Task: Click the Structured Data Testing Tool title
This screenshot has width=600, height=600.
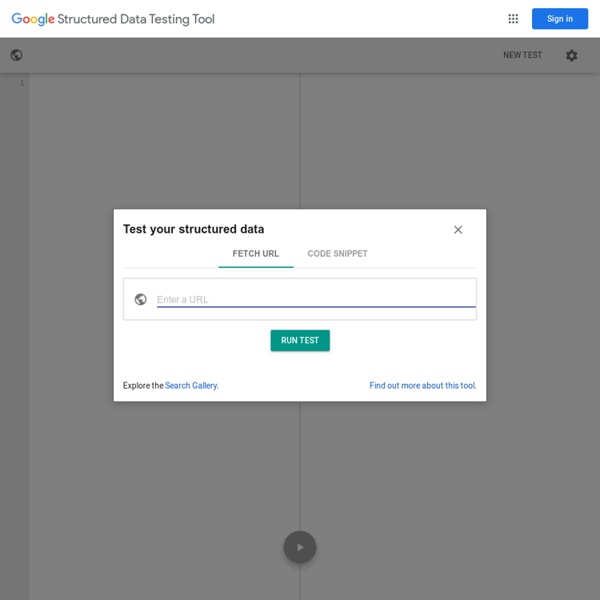Action: 136,19
